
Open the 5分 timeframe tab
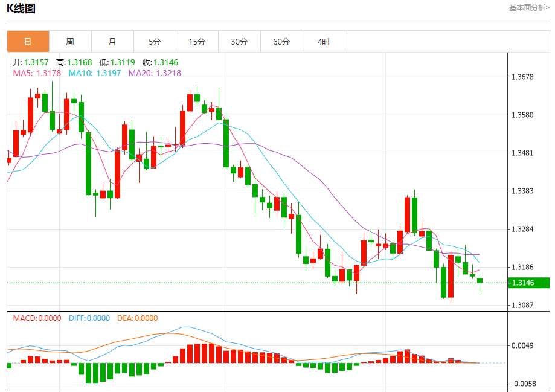tap(155, 42)
